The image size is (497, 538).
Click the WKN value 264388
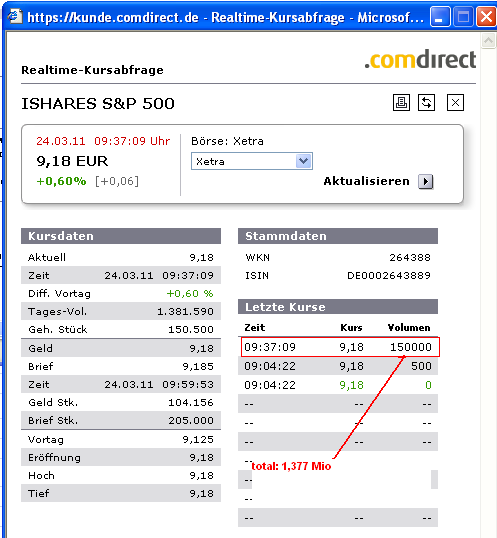pyautogui.click(x=410, y=257)
